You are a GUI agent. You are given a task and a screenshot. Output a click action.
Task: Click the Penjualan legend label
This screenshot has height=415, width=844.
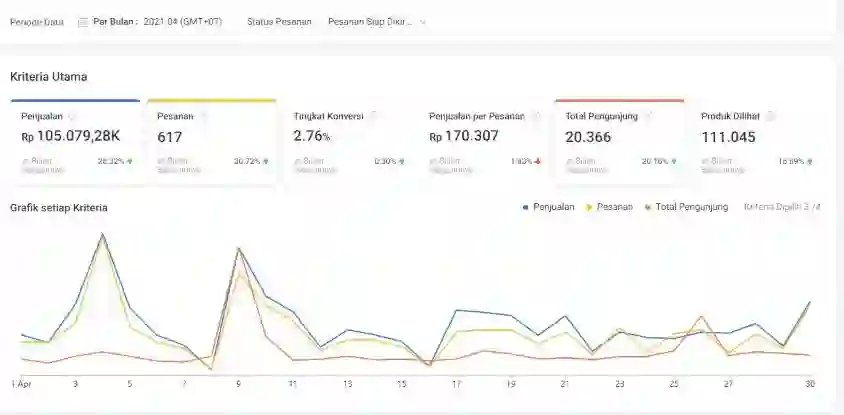(x=554, y=207)
